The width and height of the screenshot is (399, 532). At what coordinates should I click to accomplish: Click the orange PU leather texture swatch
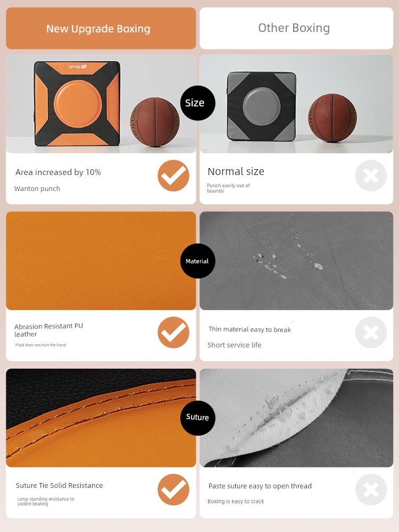click(101, 261)
